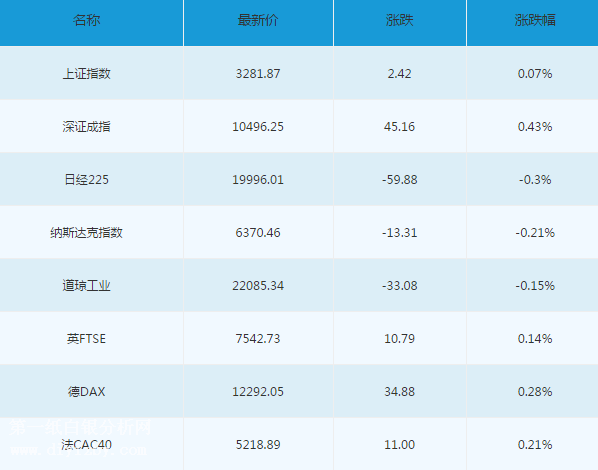Open the 纳斯达克指数 entry
This screenshot has height=470, width=598.
click(x=87, y=232)
